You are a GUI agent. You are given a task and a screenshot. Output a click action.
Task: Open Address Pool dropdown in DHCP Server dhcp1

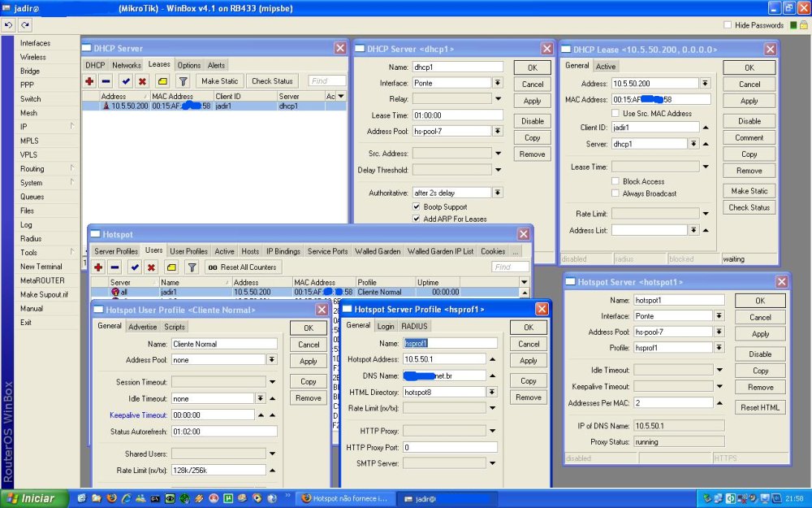[498, 131]
